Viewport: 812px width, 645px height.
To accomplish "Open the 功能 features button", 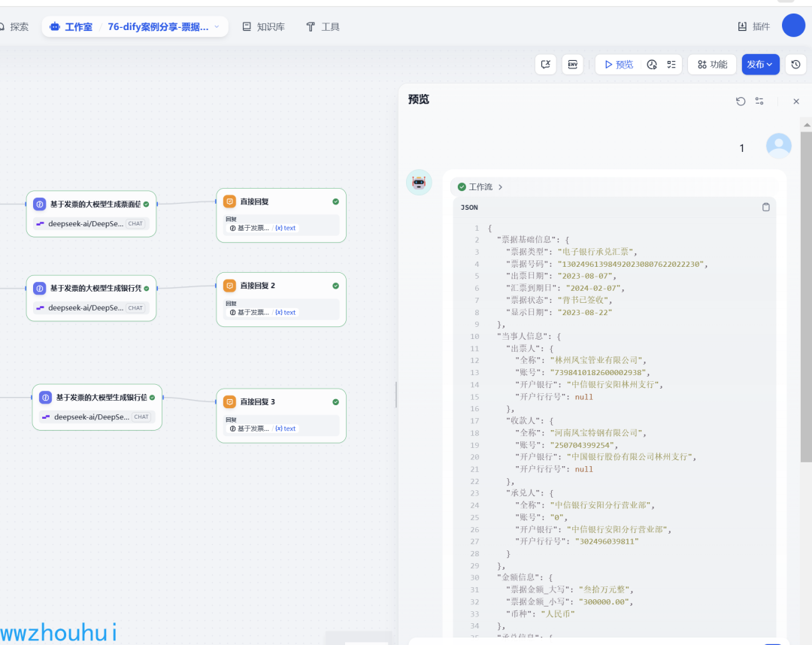I will (713, 64).
